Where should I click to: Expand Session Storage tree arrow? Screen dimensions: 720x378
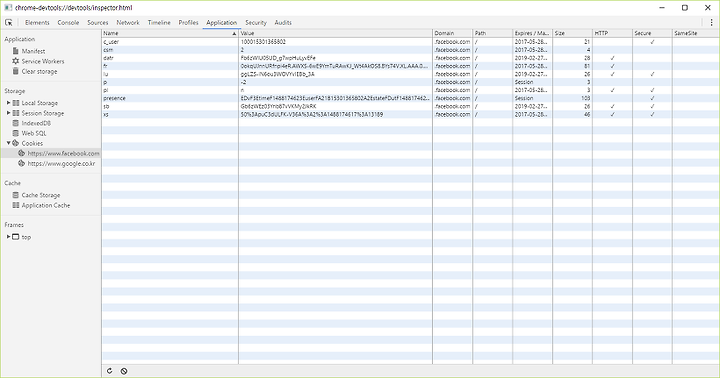[x=8, y=113]
